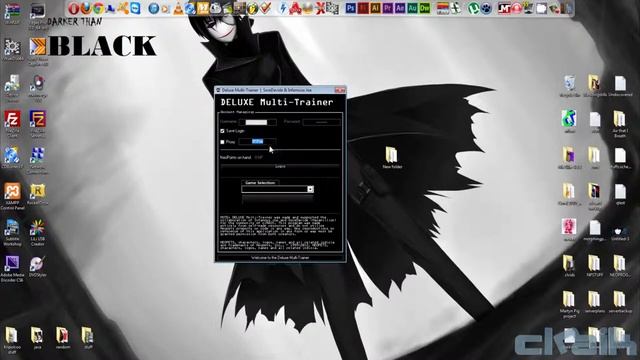This screenshot has height=360, width=640.
Task: Open Adobe Dreamweaver from the dock
Action: point(425,8)
